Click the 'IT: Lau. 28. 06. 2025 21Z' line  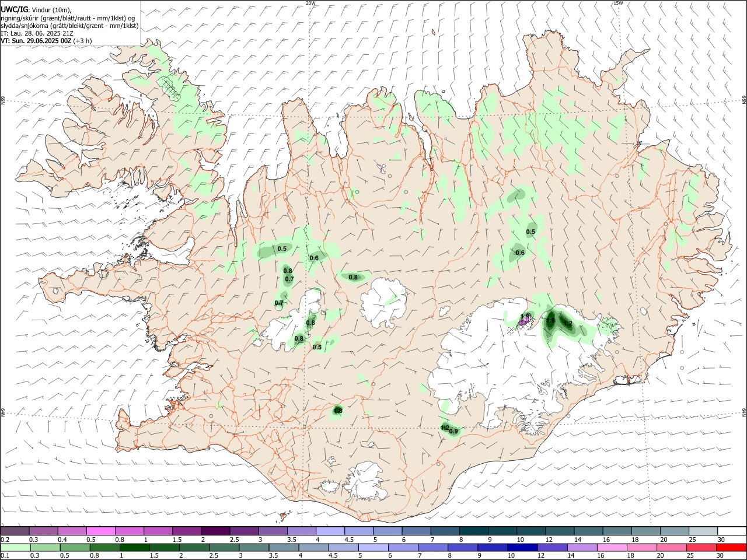tap(36, 33)
